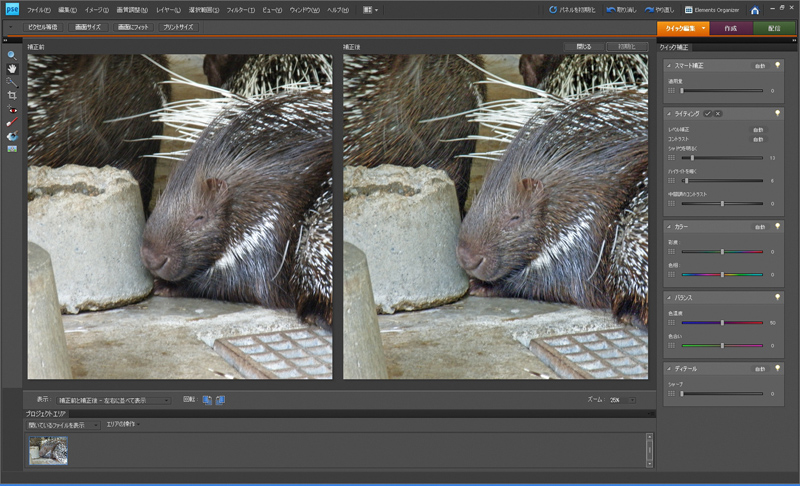Screen dimensions: 800x486
Task: Cancel lighting changes with X button
Action: point(717,114)
